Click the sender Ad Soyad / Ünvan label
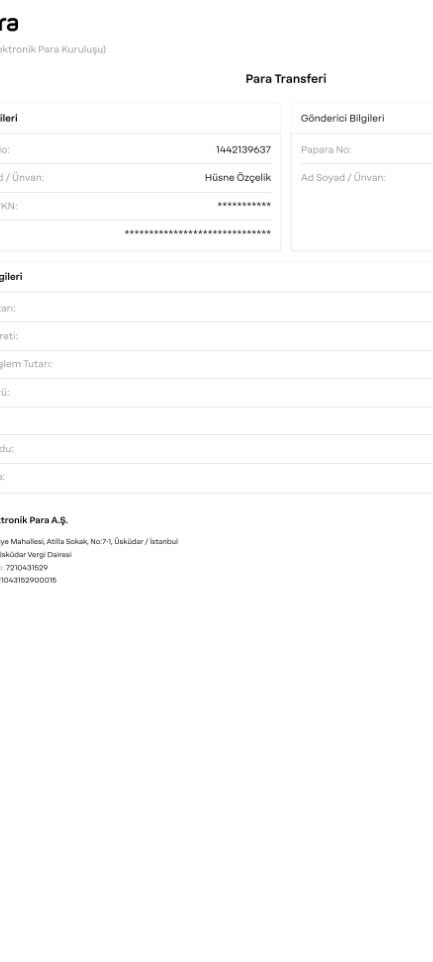 [x=343, y=178]
